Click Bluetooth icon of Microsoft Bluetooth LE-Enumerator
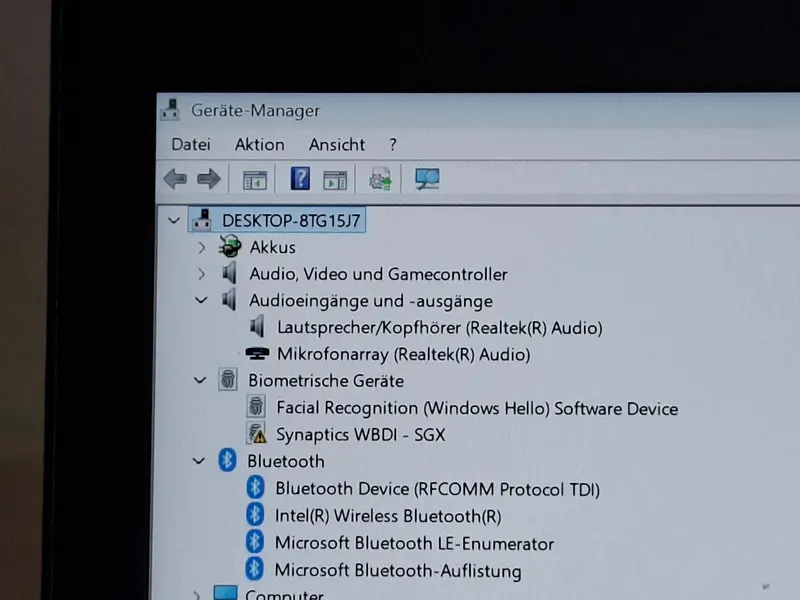 pyautogui.click(x=255, y=542)
